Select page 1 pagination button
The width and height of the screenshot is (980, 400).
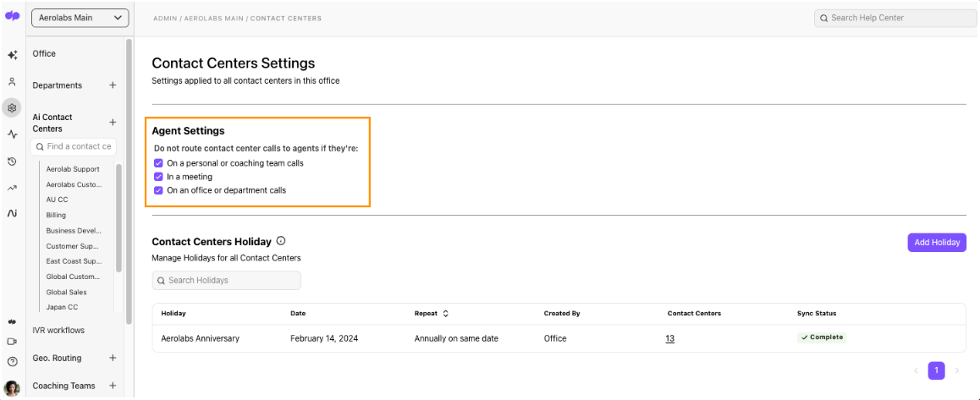click(x=936, y=370)
